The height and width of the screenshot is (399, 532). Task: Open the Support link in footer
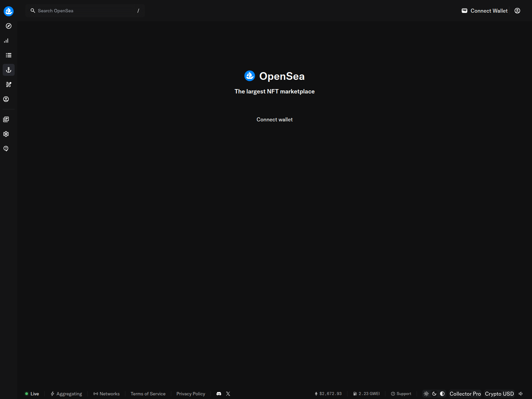coord(401,394)
